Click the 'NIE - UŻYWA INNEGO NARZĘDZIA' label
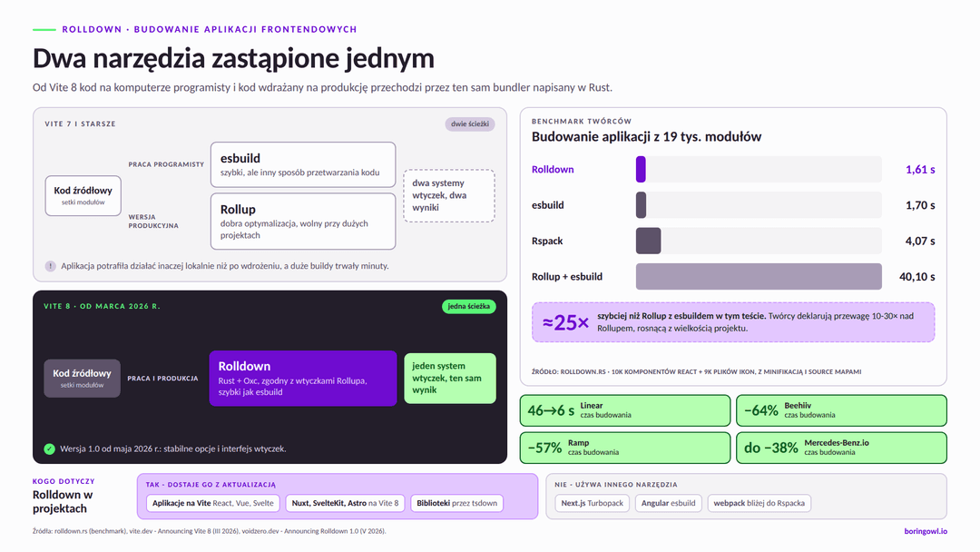Image resolution: width=980 pixels, height=552 pixels. (x=615, y=485)
